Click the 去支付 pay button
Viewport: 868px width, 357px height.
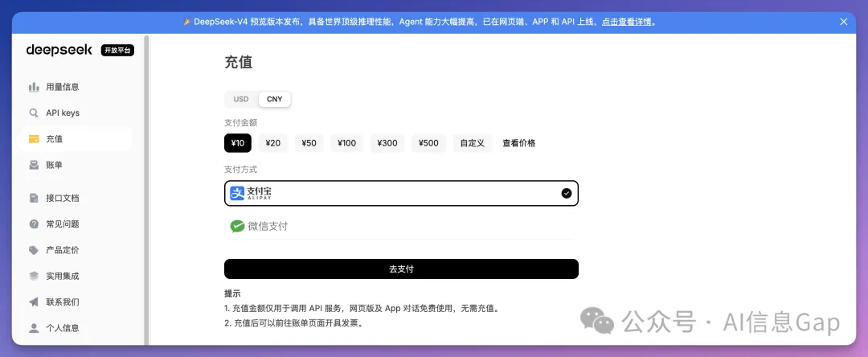pos(401,269)
